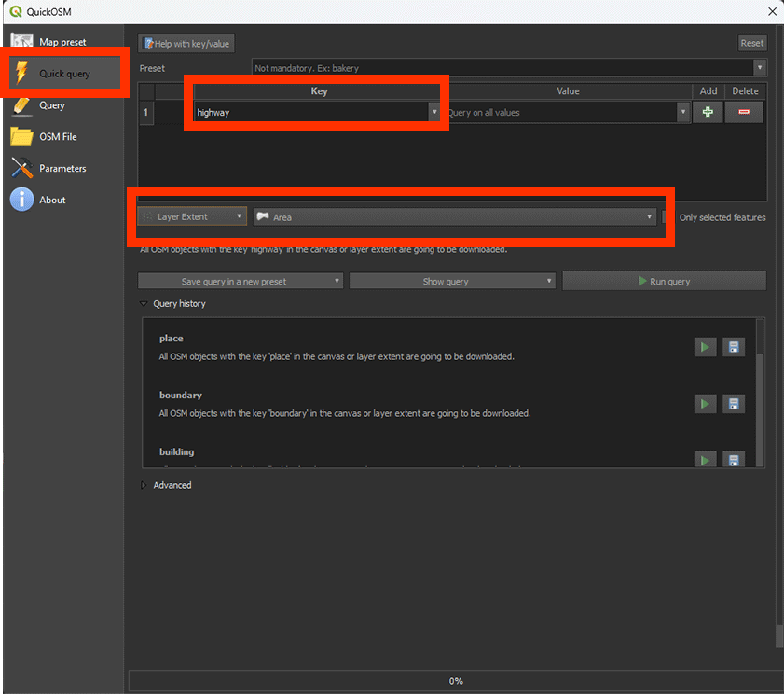The height and width of the screenshot is (694, 784).
Task: Click the Run query button
Action: (x=664, y=281)
